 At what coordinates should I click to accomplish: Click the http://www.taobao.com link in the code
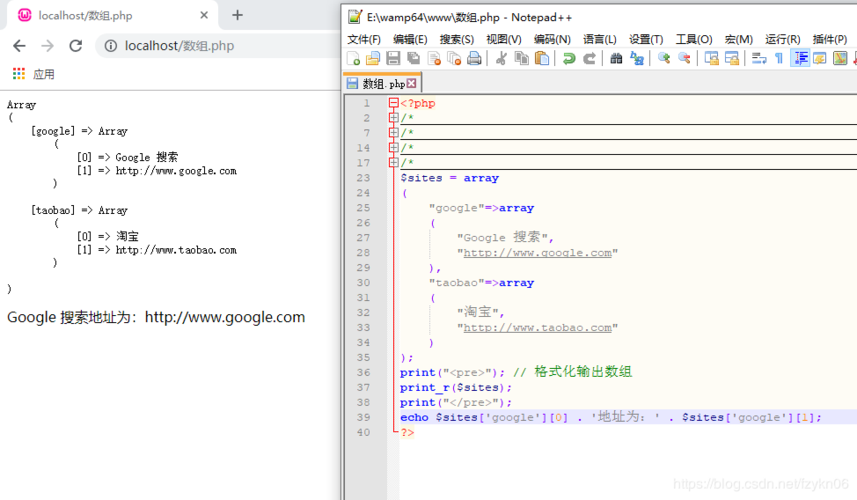click(x=537, y=328)
